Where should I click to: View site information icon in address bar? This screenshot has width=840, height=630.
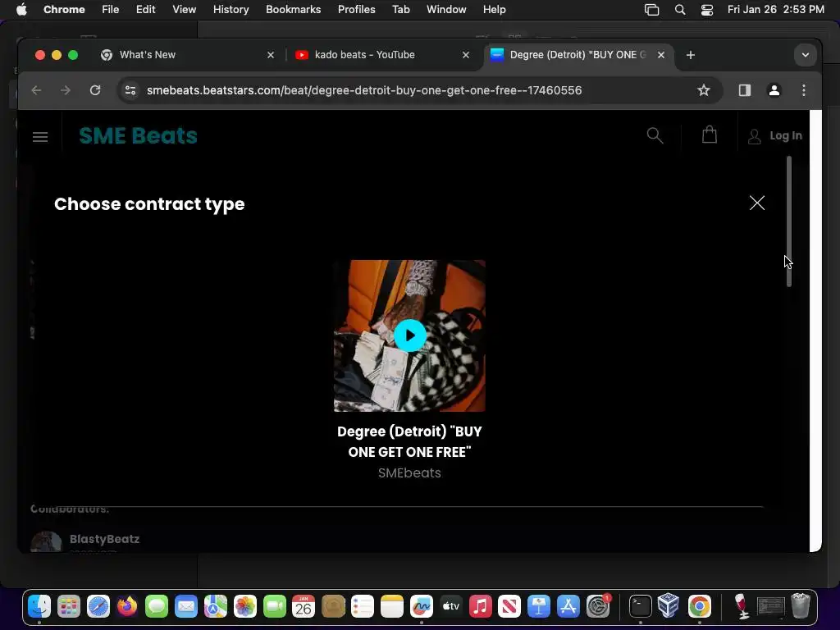click(x=130, y=90)
